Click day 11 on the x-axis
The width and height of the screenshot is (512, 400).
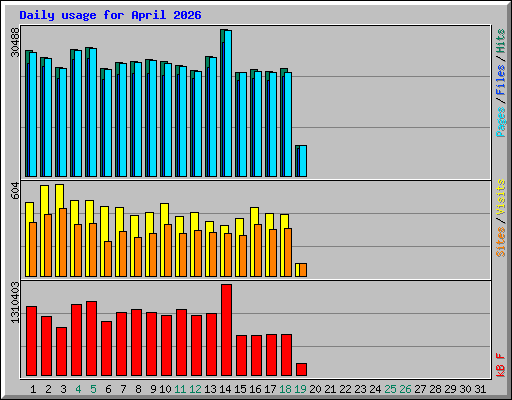pos(180,389)
